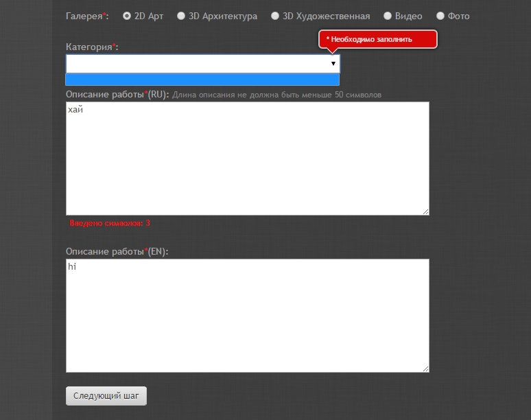This screenshot has height=420, width=531.
Task: Dismiss the red 'Необходимо заполнить' validation tooltip
Action: pyautogui.click(x=378, y=40)
